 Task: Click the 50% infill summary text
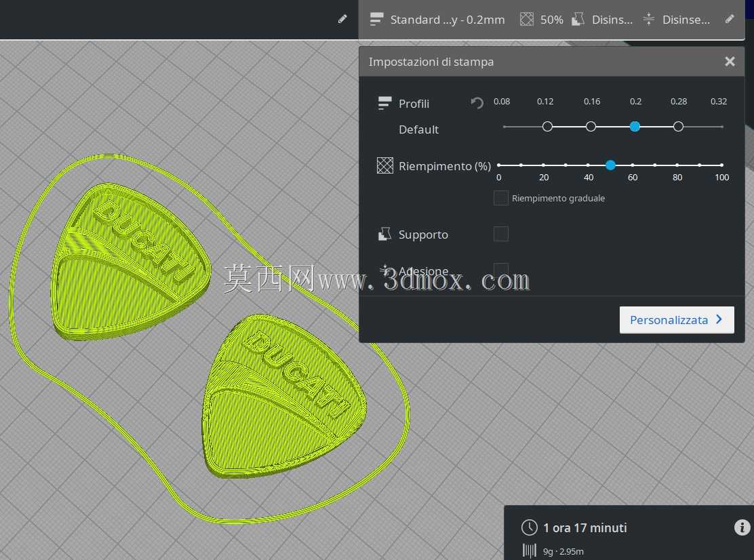tap(551, 20)
